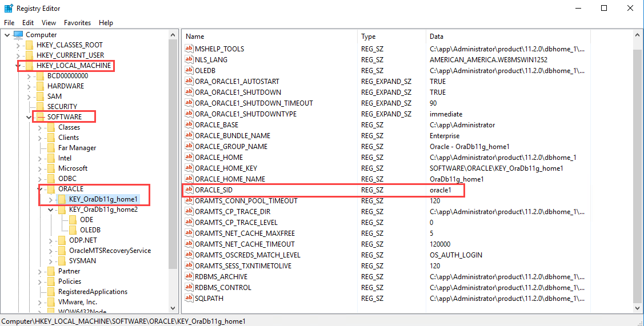Expand the KEY_OraDb11g_home1 key
This screenshot has height=326, width=644.
[51, 199]
